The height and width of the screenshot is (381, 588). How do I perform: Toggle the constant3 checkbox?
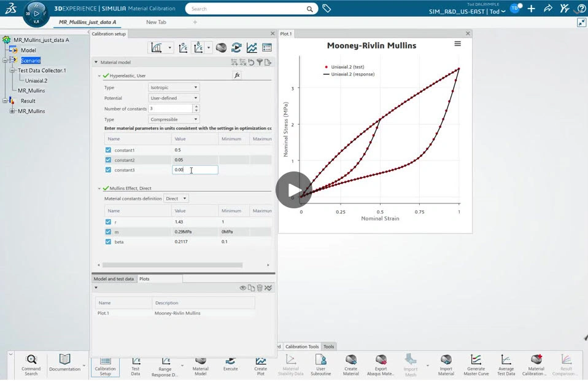coord(108,170)
